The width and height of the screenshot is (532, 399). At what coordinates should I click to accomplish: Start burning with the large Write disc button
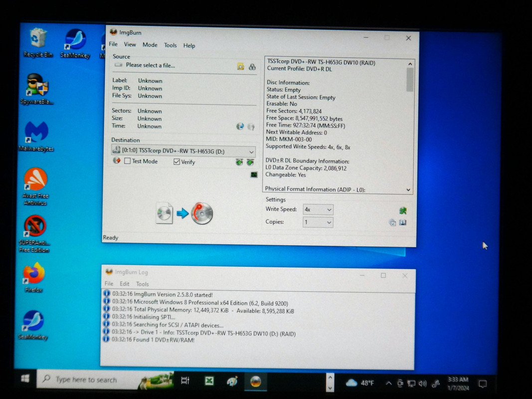(202, 214)
